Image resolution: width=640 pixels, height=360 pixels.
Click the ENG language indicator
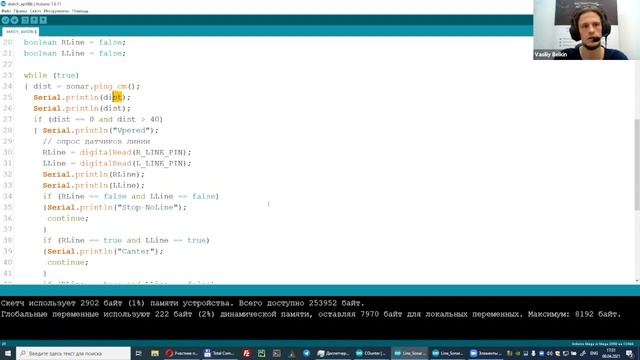(x=594, y=353)
